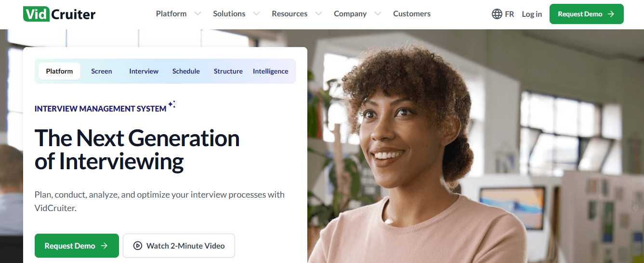This screenshot has width=644, height=263.
Task: Expand the Platform menu chevron
Action: [197, 13]
